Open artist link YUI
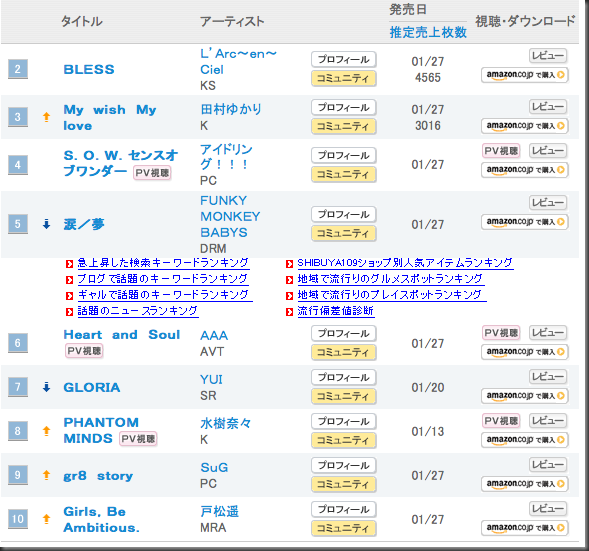 click(x=211, y=379)
